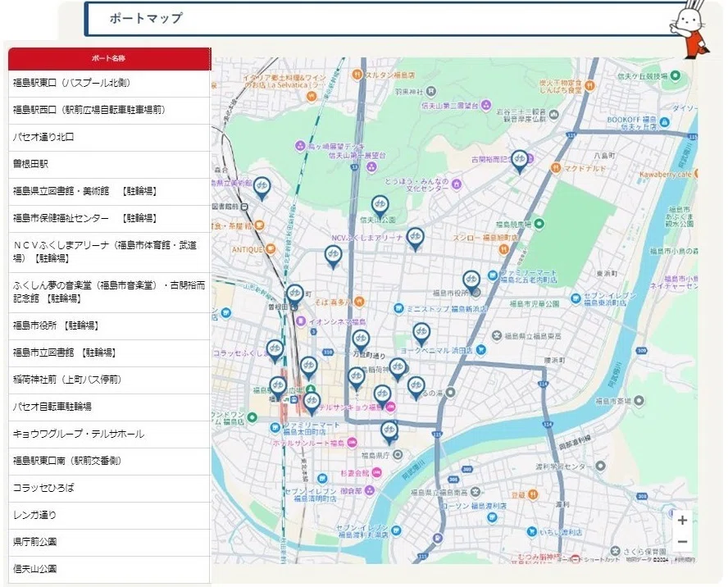Image resolution: width=728 pixels, height=587 pixels.
Task: Click 福島競馬場 green map pin
Action: 539,224
